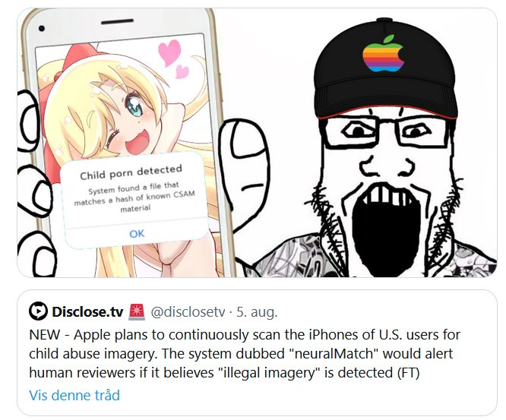Click the phone's front camera dot
Image resolution: width=506 pixels, height=420 pixels.
[x=41, y=28]
